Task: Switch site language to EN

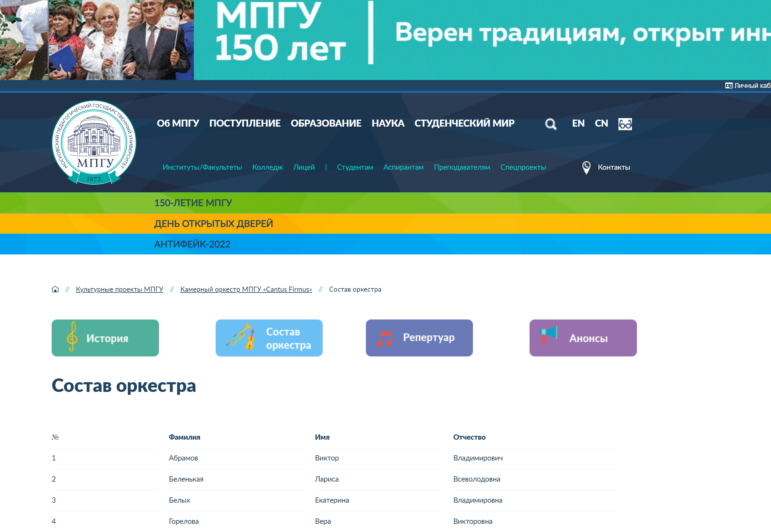Action: [578, 123]
